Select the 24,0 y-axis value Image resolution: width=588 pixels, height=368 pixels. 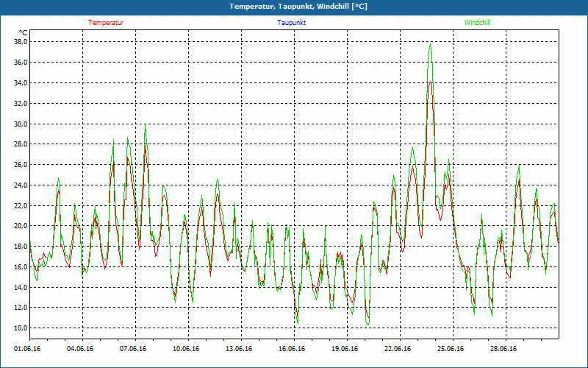21,185
